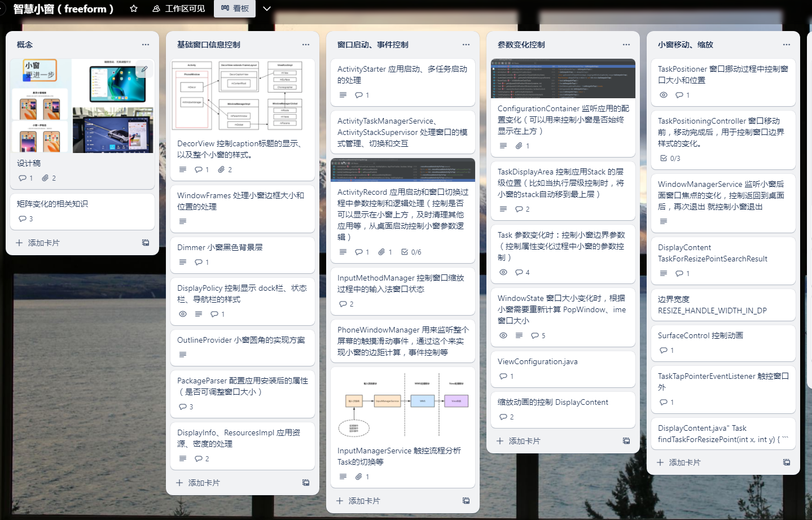Create card from template in 基础窗口信息控制 list
This screenshot has width=812, height=520.
tap(306, 483)
